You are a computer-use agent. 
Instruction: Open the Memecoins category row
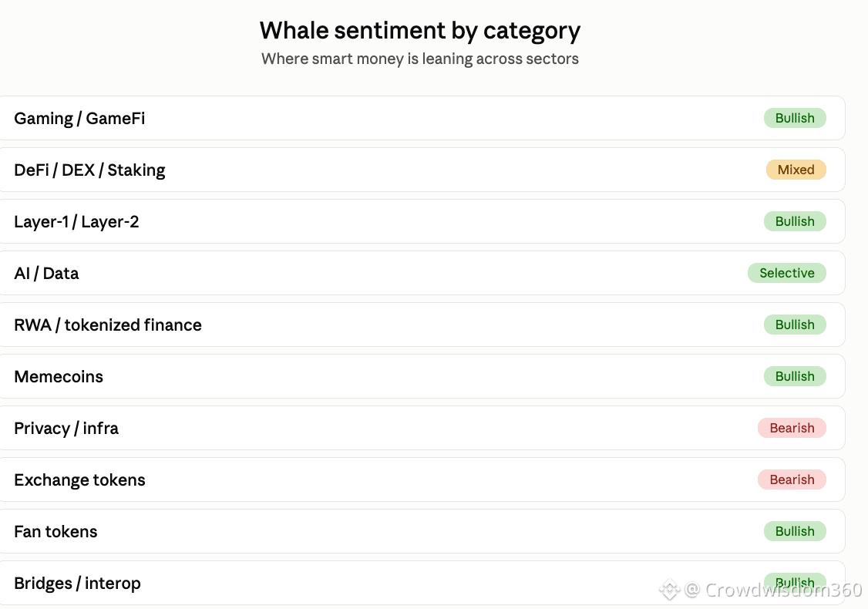(422, 376)
